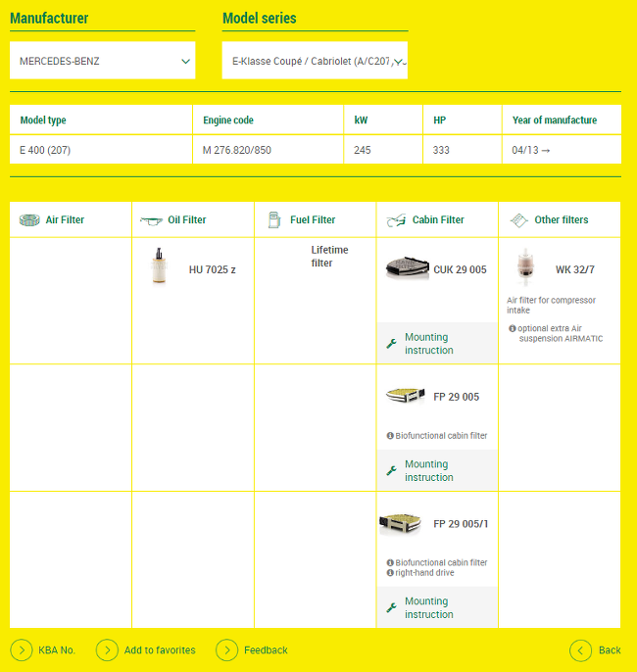Open the Manufacturer dropdown showing MERCEDES-BENZ
Image resolution: width=637 pixels, height=672 pixels.
(103, 61)
